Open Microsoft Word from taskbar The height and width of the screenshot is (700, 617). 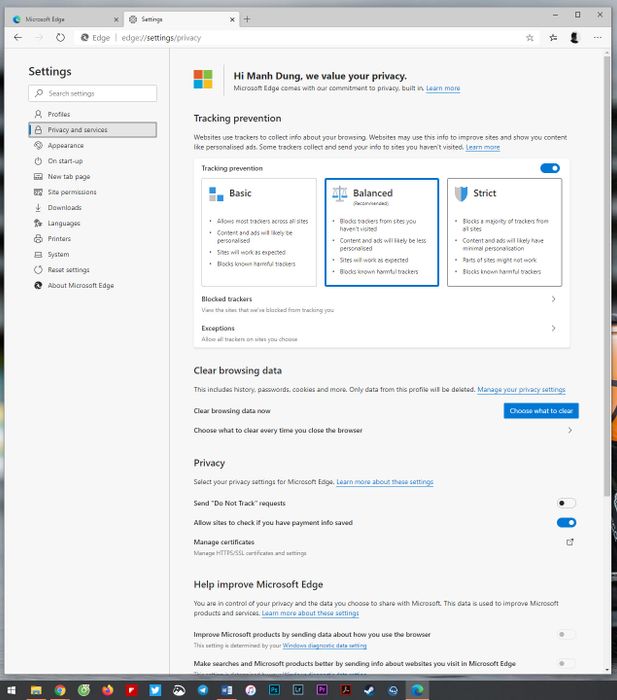(227, 691)
